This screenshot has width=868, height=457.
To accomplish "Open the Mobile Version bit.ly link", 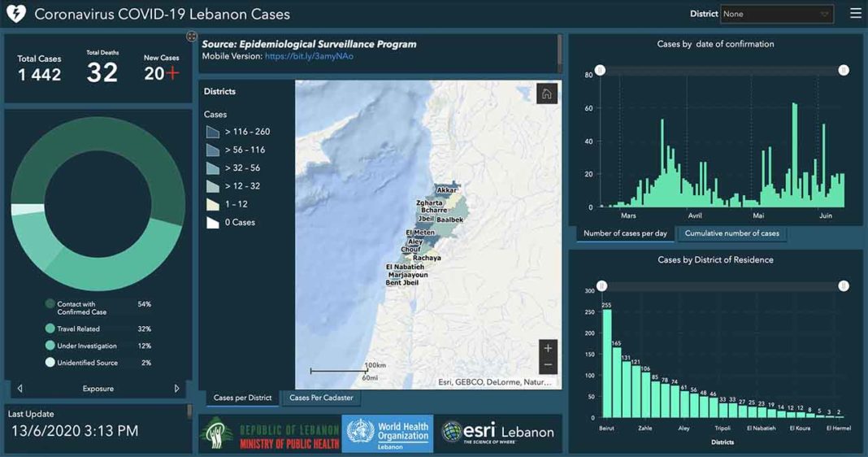I will click(309, 56).
